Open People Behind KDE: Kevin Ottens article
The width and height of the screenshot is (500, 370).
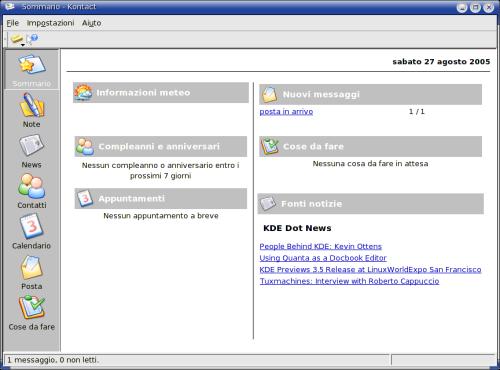[x=321, y=246]
